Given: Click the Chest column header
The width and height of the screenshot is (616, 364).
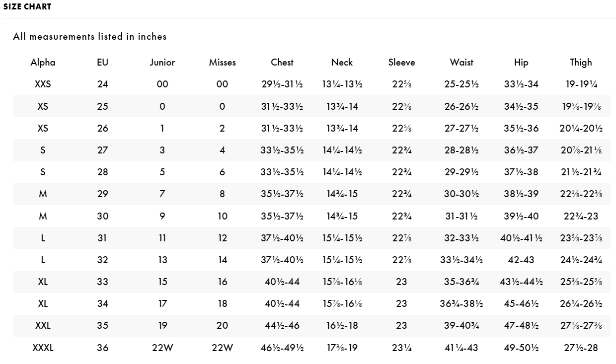Looking at the screenshot, I should pyautogui.click(x=282, y=63).
